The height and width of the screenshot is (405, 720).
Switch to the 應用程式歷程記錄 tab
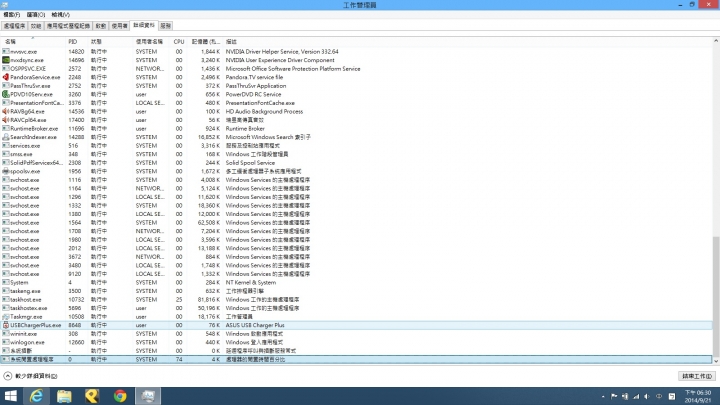coord(68,26)
